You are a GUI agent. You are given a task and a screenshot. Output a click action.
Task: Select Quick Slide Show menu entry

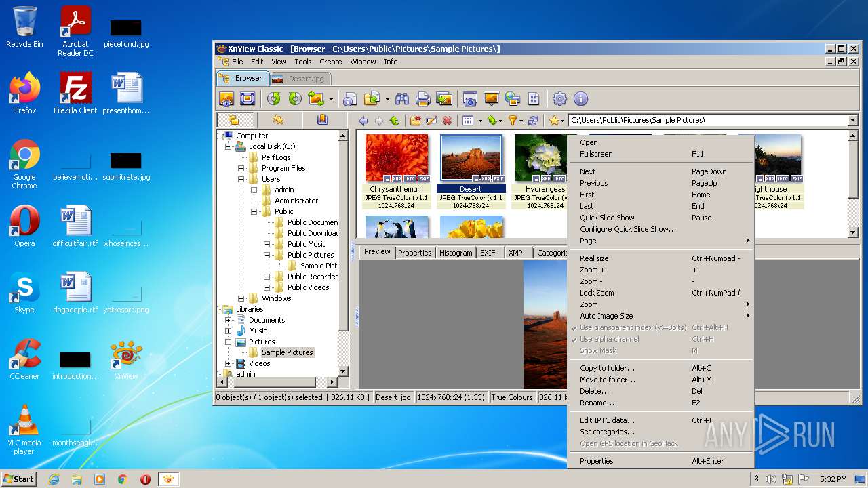pyautogui.click(x=607, y=218)
